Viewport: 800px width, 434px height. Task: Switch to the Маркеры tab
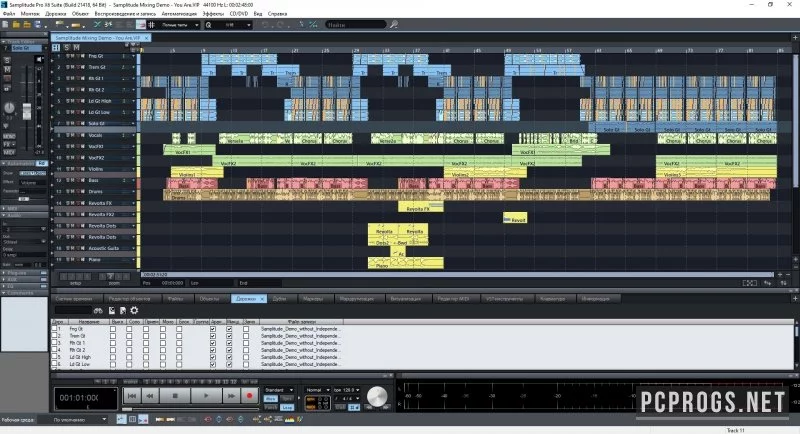click(x=313, y=299)
